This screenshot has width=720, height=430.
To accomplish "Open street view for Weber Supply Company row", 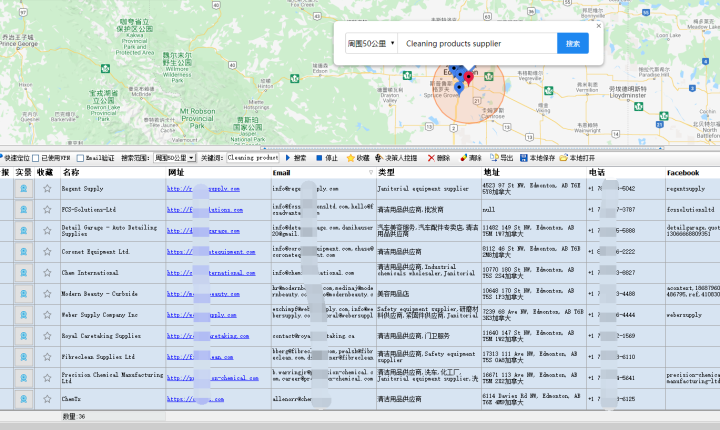I will pyautogui.click(x=23, y=315).
